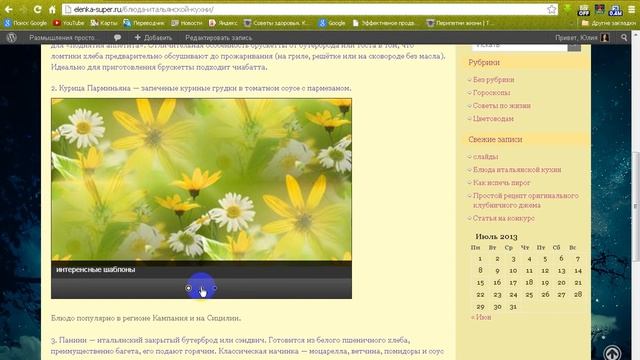Viewport: 640px width, 360px height.
Task: Go back with the browser back arrow
Action: point(8,9)
